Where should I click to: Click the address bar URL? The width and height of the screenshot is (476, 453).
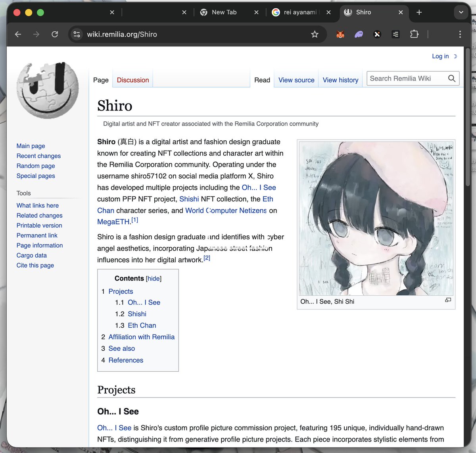(x=122, y=34)
